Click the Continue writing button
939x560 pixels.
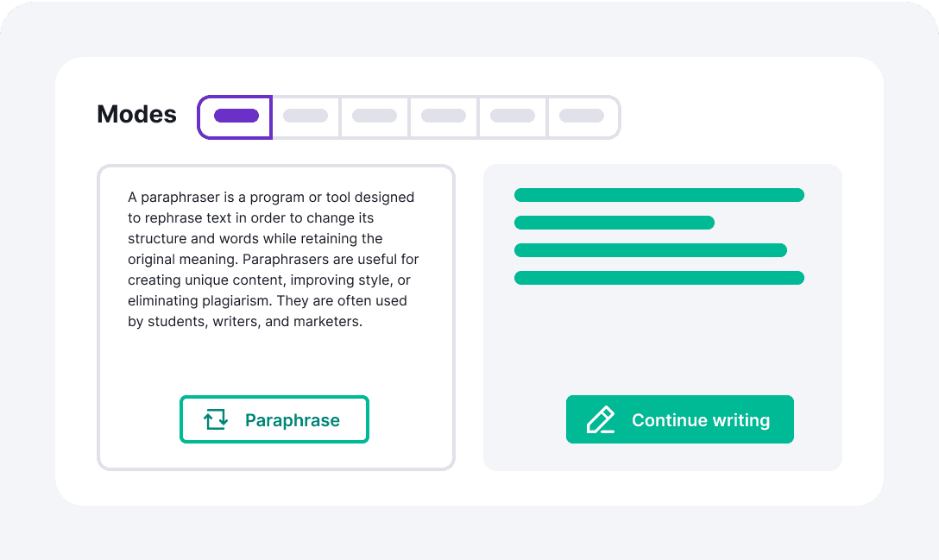point(680,419)
